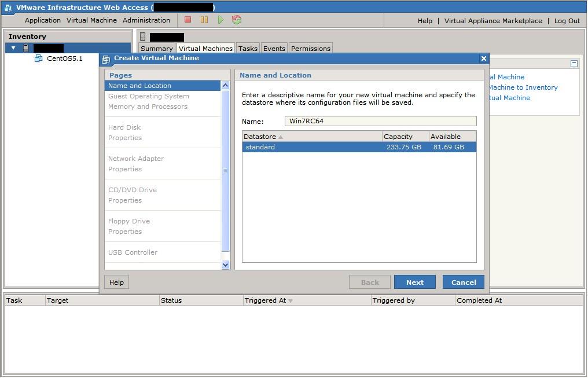Screen dimensions: 588x378
Task: Click the Pages list scroll up arrow
Action: [x=225, y=85]
